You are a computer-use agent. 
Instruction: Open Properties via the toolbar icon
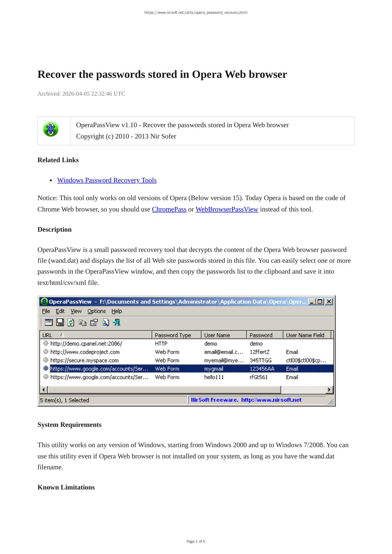(x=94, y=322)
